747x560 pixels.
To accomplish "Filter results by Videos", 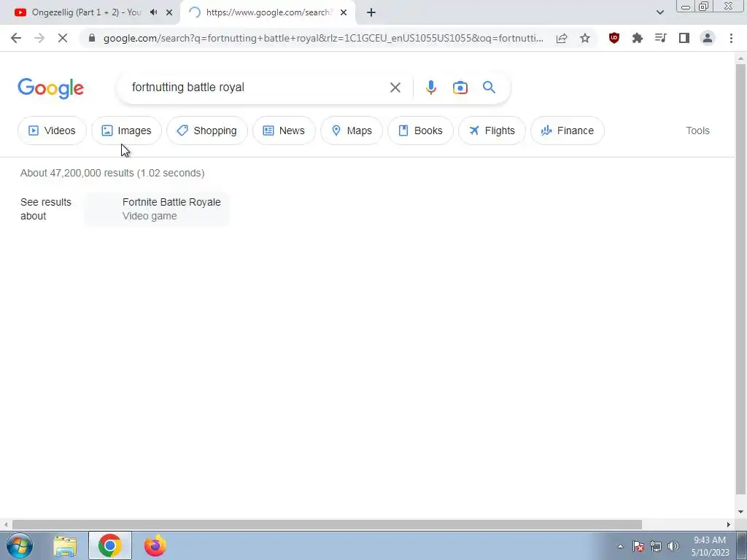I will [x=52, y=131].
